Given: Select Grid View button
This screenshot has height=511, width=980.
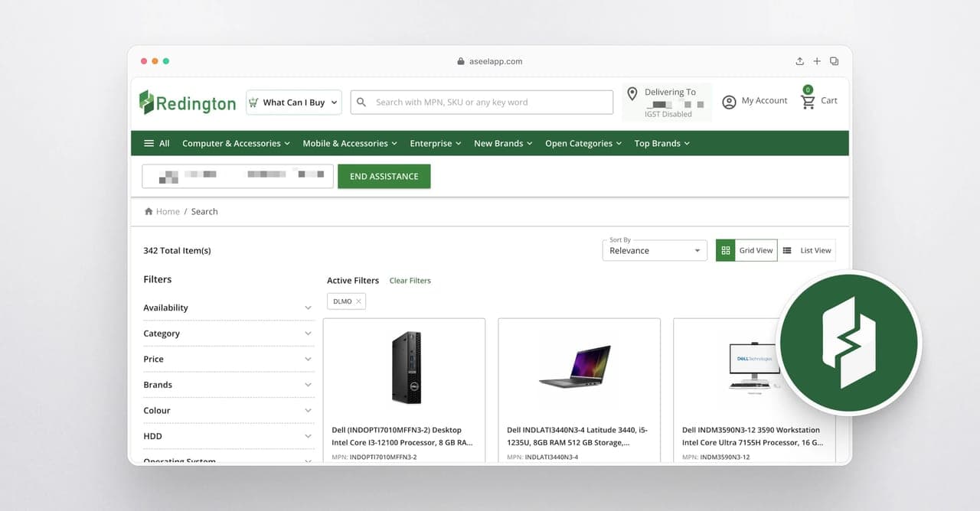Looking at the screenshot, I should pos(746,250).
